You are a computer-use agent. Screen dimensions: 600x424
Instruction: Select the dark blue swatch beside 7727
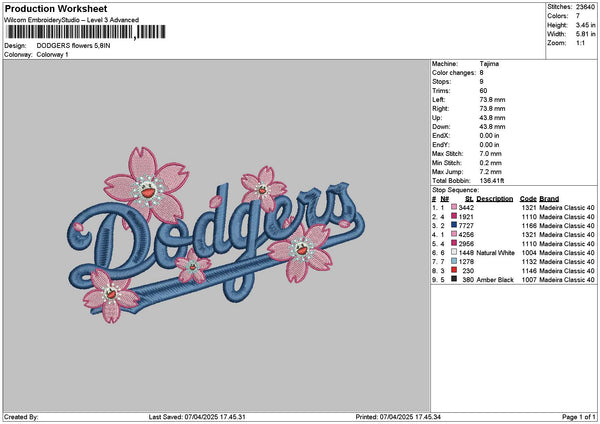[454, 225]
